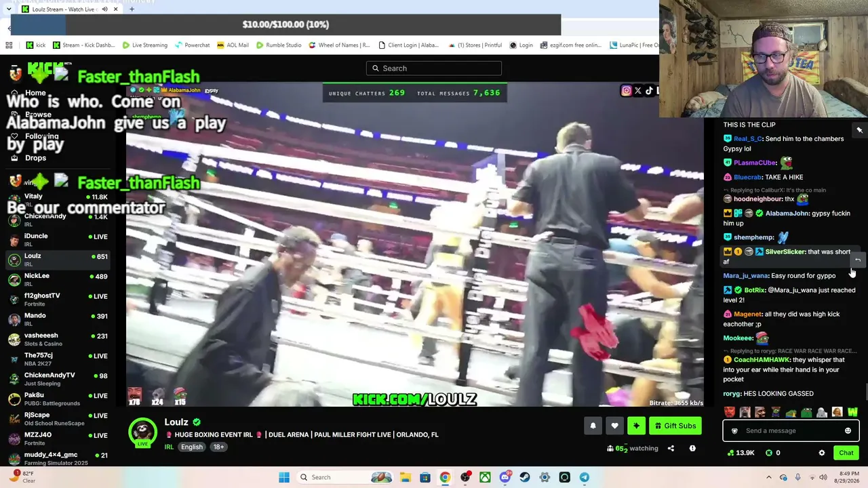
Task: Open the Loulz channel avatar
Action: coord(142,432)
